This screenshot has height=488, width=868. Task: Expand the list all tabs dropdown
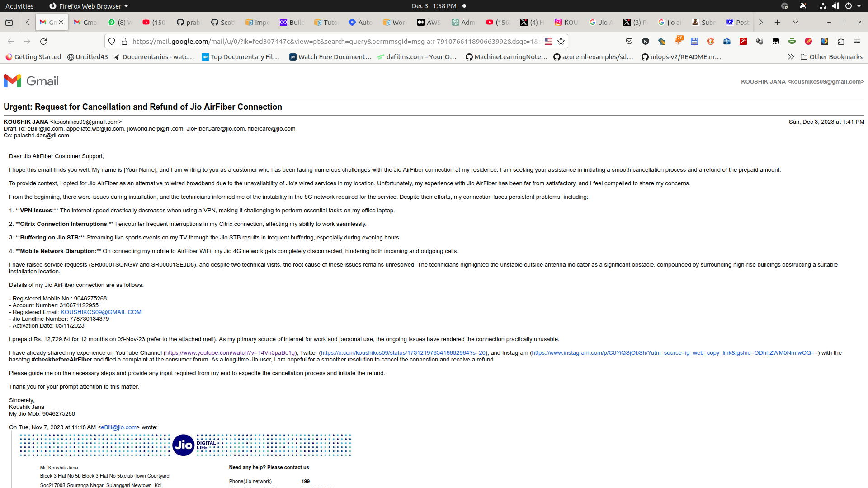click(796, 22)
